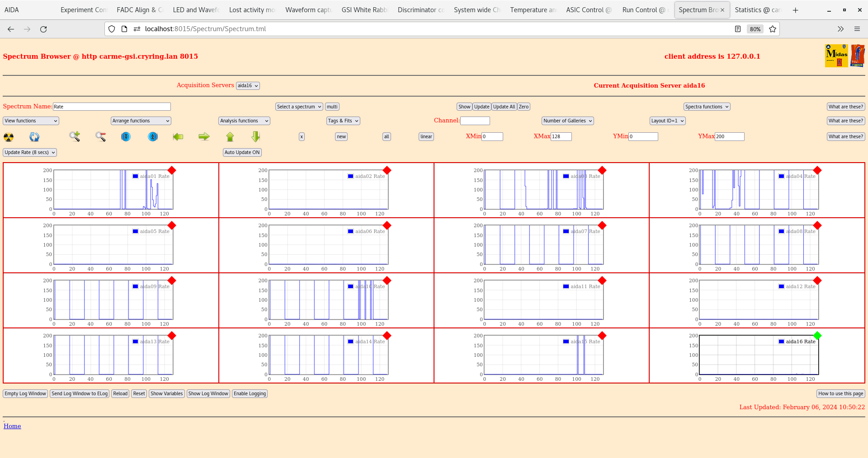Open the Number of Galleries dropdown
This screenshot has width=868, height=458.
(x=568, y=121)
